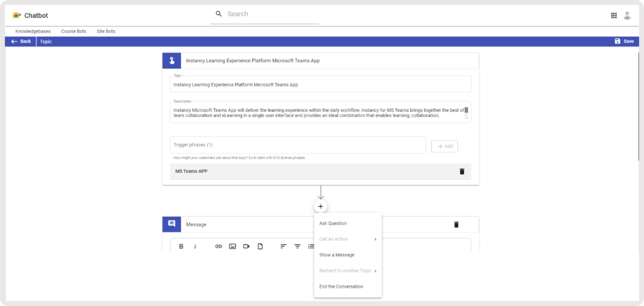This screenshot has height=306, width=644.
Task: Expand the Call an Action submenu arrow
Action: click(x=375, y=239)
